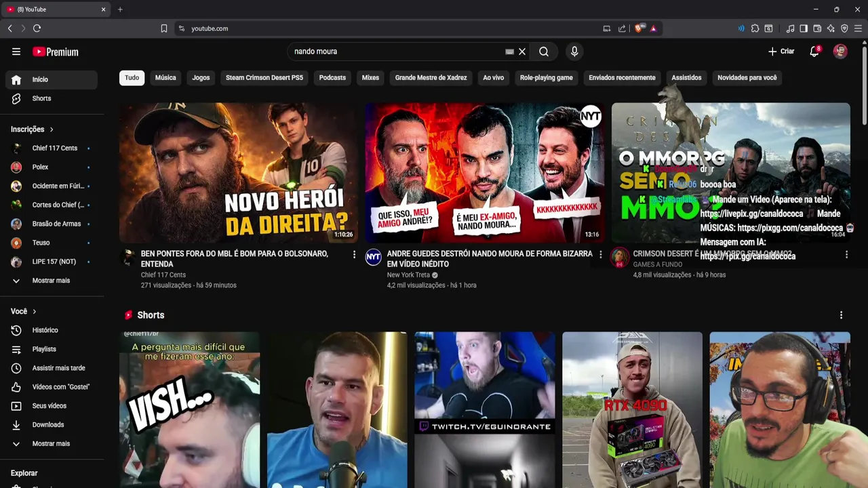Open Playlists in sidebar
This screenshot has width=868, height=488.
pyautogui.click(x=52, y=349)
